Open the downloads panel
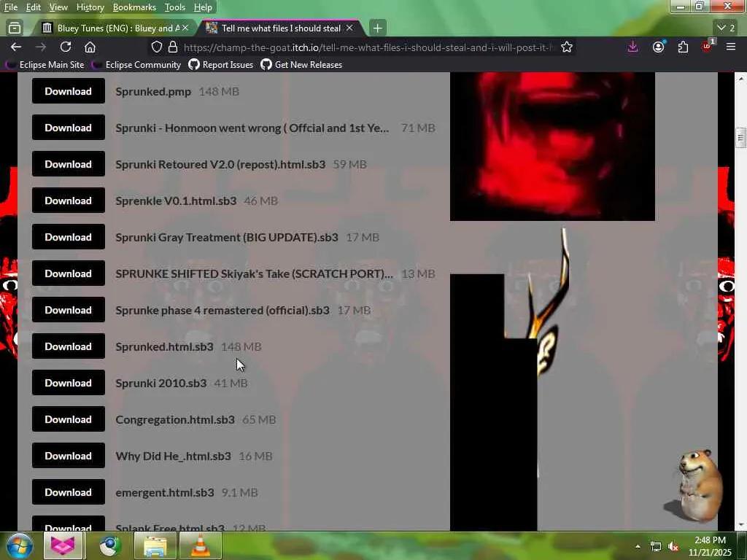The width and height of the screenshot is (747, 560). click(632, 47)
